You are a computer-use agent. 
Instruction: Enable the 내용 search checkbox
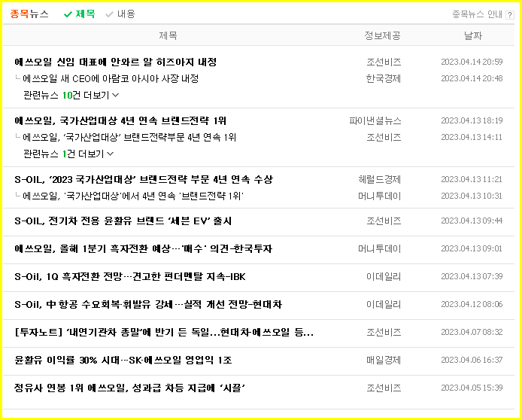120,14
